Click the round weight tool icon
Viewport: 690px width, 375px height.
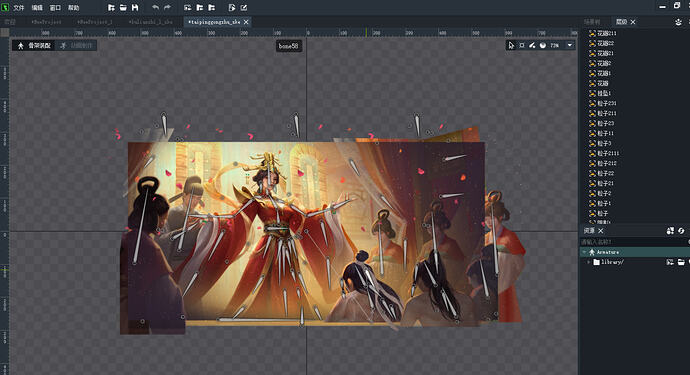pos(543,45)
